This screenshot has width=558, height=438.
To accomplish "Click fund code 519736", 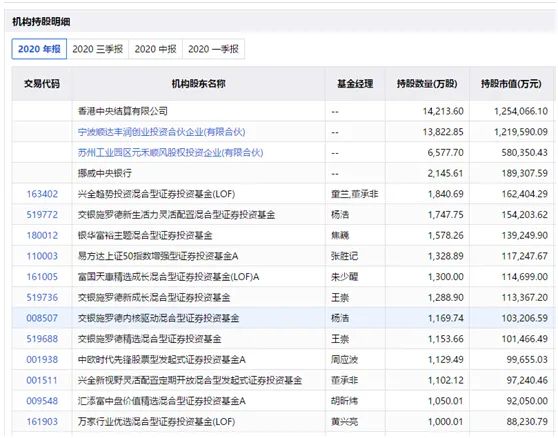I will coord(42,297).
